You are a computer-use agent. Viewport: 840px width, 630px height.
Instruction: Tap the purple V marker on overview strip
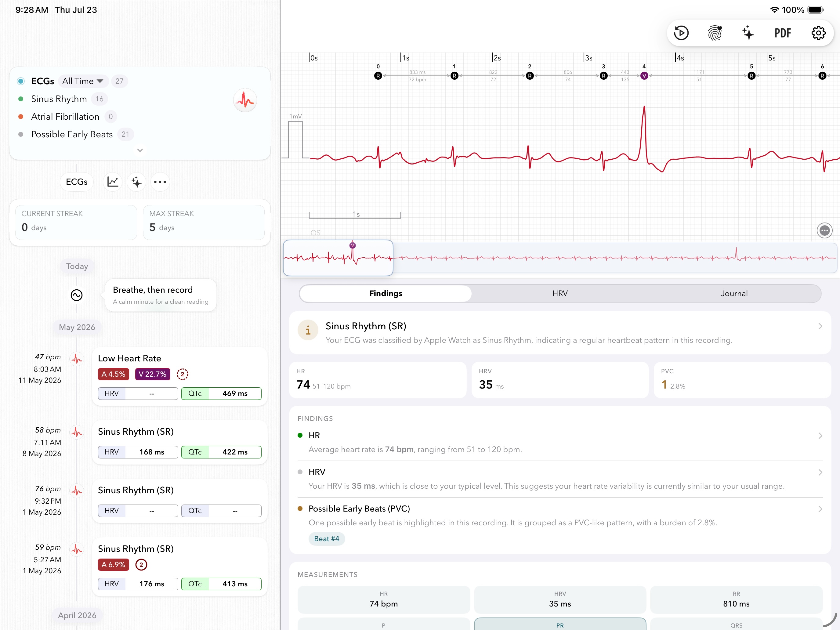pos(353,245)
